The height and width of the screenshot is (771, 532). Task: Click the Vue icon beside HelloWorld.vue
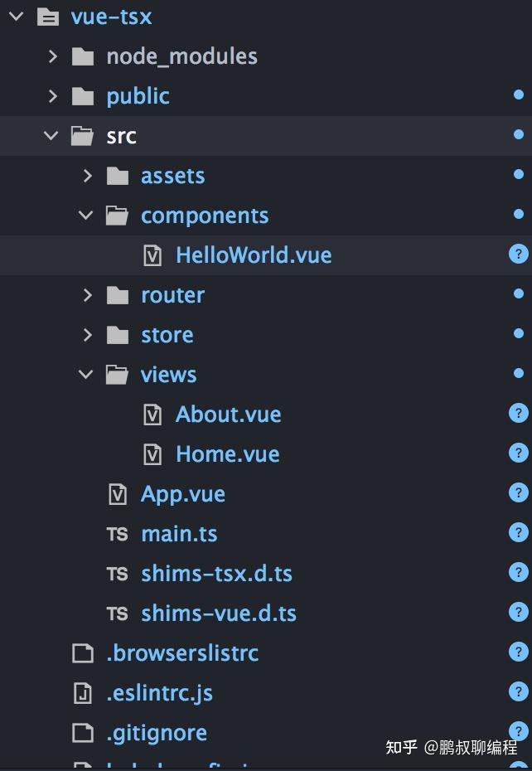pyautogui.click(x=152, y=255)
